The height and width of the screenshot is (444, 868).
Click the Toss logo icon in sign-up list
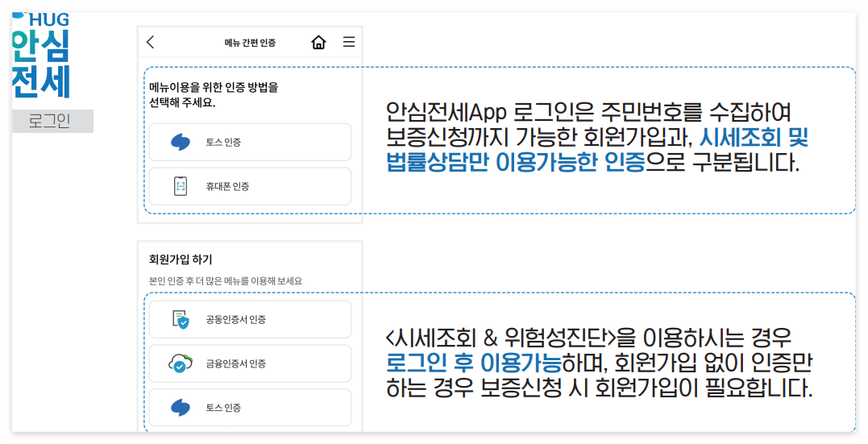[x=181, y=408]
